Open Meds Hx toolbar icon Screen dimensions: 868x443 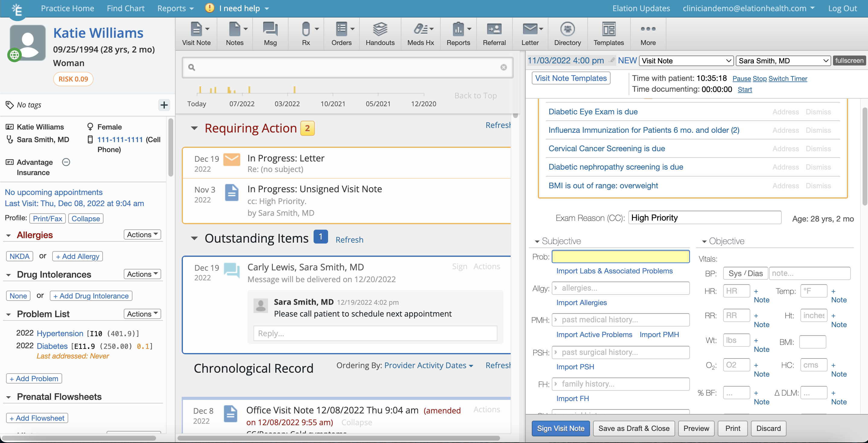[x=420, y=34]
